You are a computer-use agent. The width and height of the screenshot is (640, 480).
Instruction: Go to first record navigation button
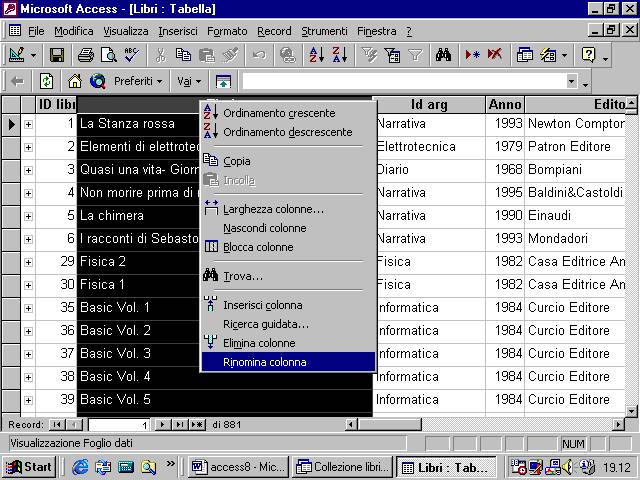57,425
